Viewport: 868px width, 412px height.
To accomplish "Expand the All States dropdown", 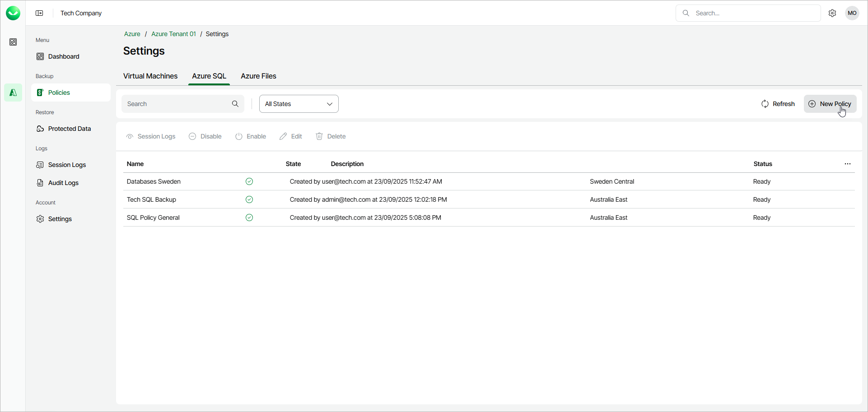I will 299,104.
